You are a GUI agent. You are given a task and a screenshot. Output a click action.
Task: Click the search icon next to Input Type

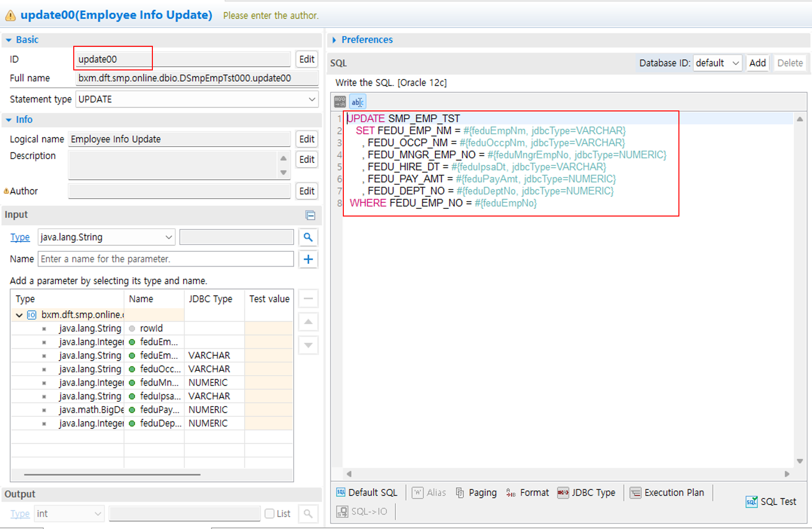[308, 237]
